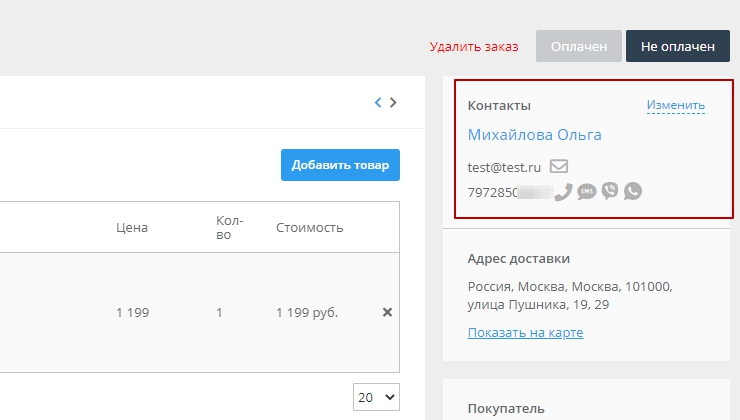Open Viber chat icon in contacts
740x420 pixels.
point(610,191)
